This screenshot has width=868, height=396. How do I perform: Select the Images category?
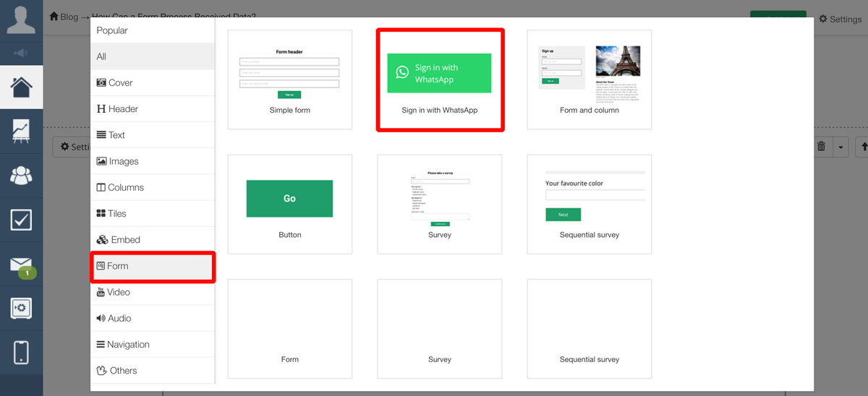click(x=153, y=161)
